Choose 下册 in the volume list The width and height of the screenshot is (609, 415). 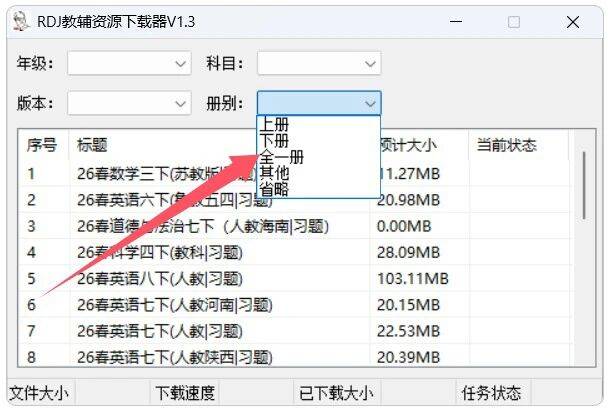point(275,141)
